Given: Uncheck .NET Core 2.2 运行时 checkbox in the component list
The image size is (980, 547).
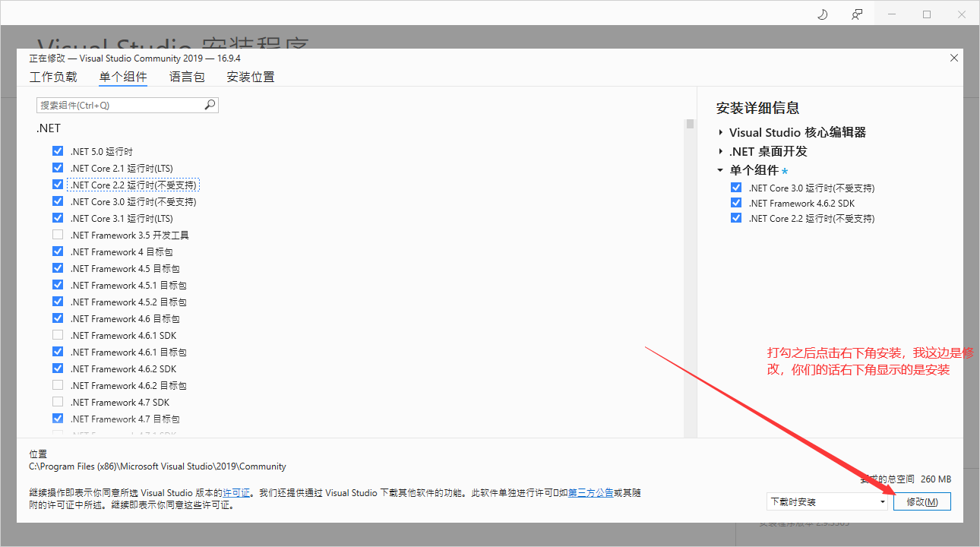Looking at the screenshot, I should click(58, 185).
